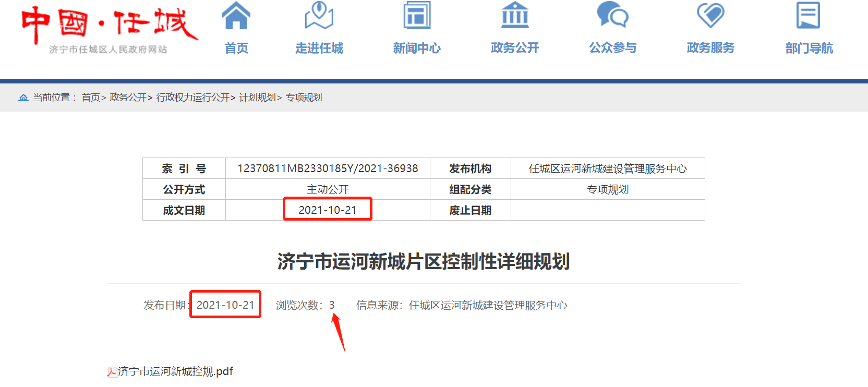Open the 部门导航 navigation item

[x=809, y=48]
